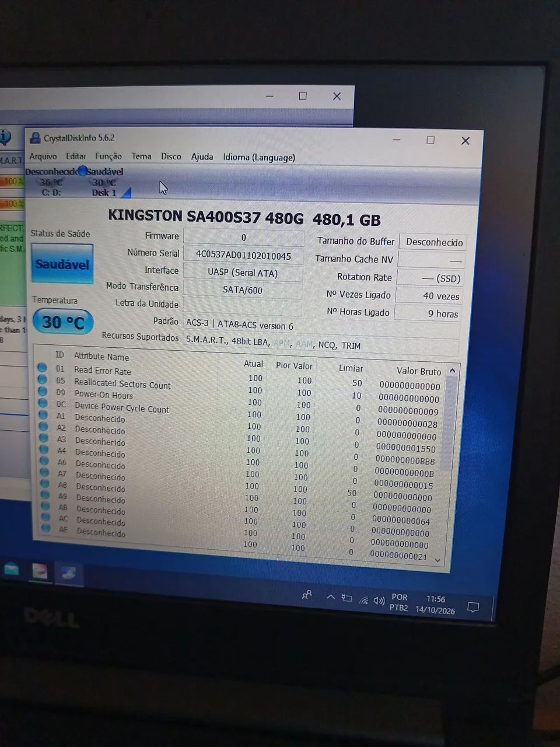Image resolution: width=560 pixels, height=747 pixels.
Task: Click the blue health indicator beside Saudável disk
Action: click(82, 170)
